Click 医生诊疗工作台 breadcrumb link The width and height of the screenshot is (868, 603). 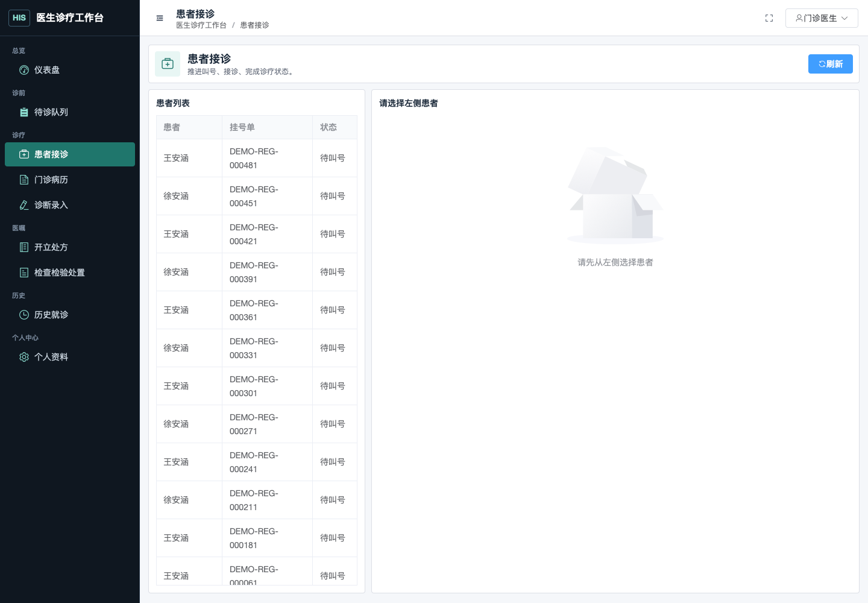[x=201, y=25]
